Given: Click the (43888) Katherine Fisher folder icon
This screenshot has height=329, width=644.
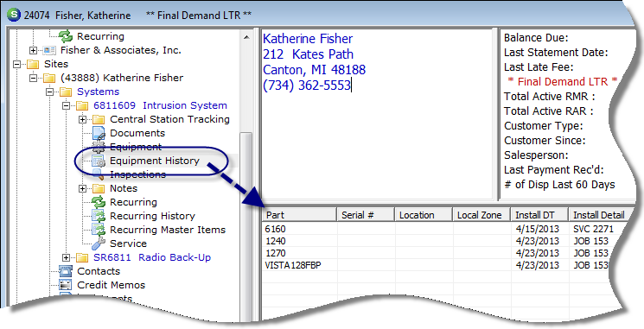Looking at the screenshot, I should 49,78.
